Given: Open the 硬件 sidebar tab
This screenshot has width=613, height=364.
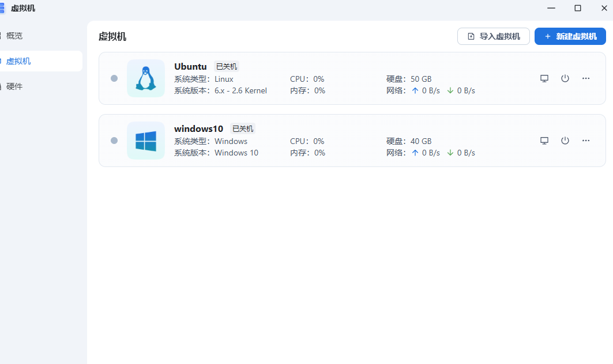Looking at the screenshot, I should 14,86.
